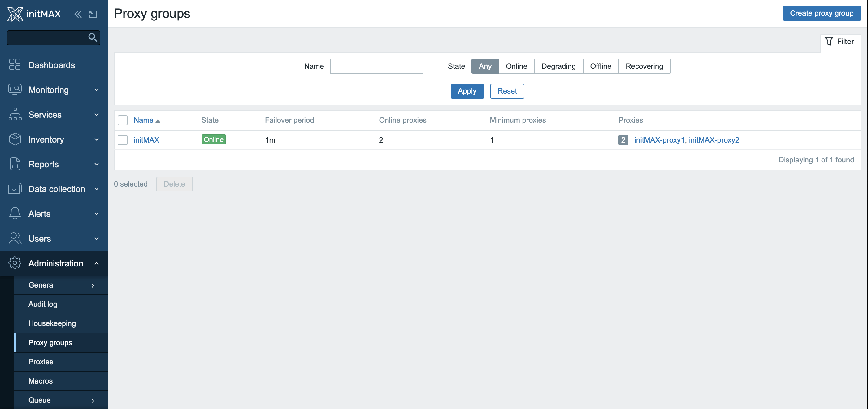Viewport: 868px width, 409px height.
Task: Click the Data collection download icon
Action: pyautogui.click(x=15, y=188)
